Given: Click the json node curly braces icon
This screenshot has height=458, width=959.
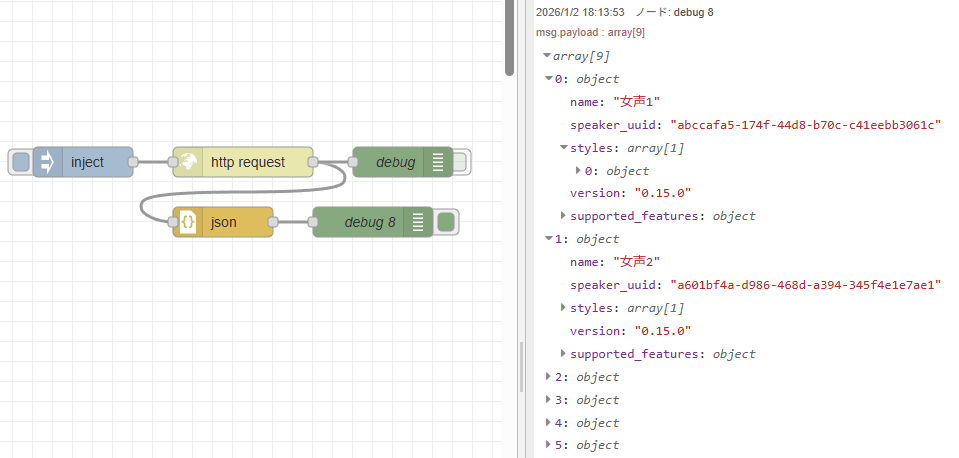Looking at the screenshot, I should pos(187,222).
